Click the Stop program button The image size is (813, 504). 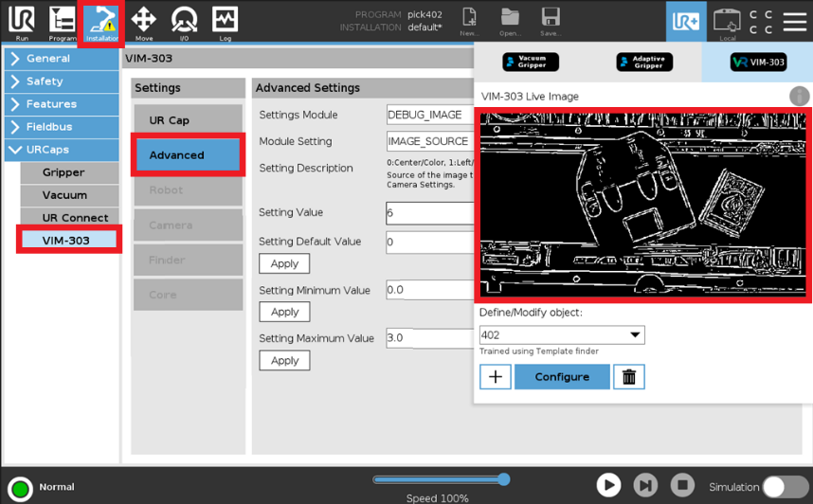pyautogui.click(x=682, y=485)
